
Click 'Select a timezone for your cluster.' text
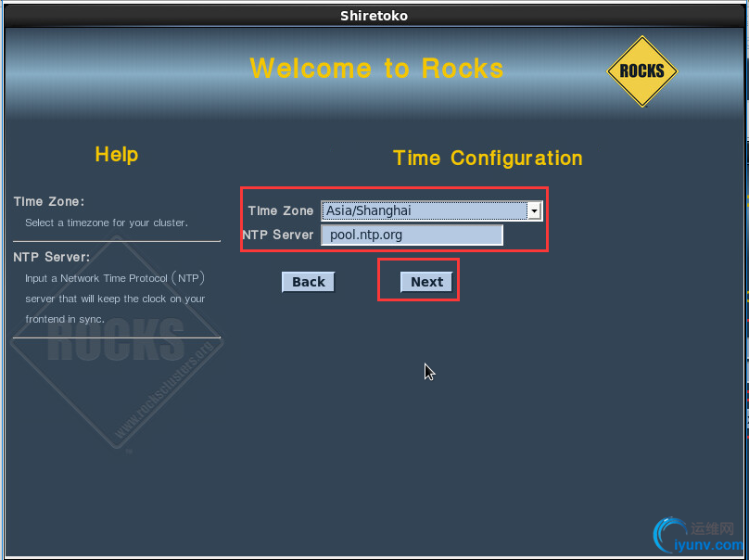(107, 223)
